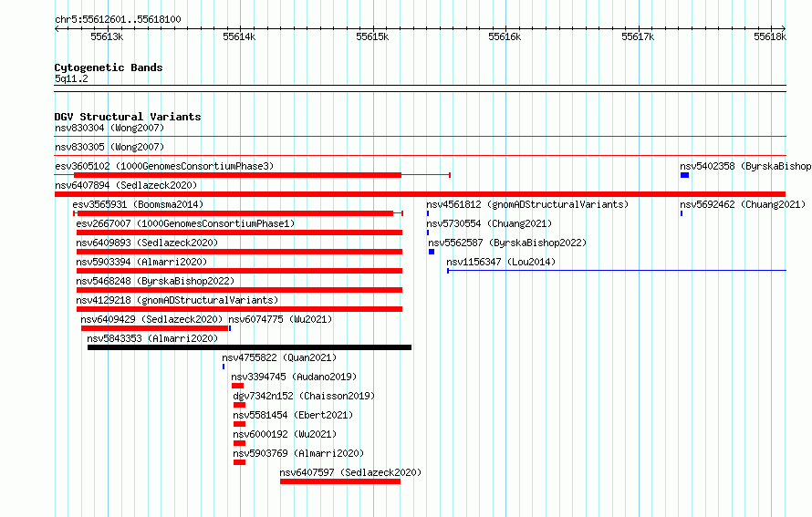The height and width of the screenshot is (517, 812).
Task: Open esv2667007 (1000GenomesConsortiumPhase1) variant label
Action: pyautogui.click(x=185, y=223)
